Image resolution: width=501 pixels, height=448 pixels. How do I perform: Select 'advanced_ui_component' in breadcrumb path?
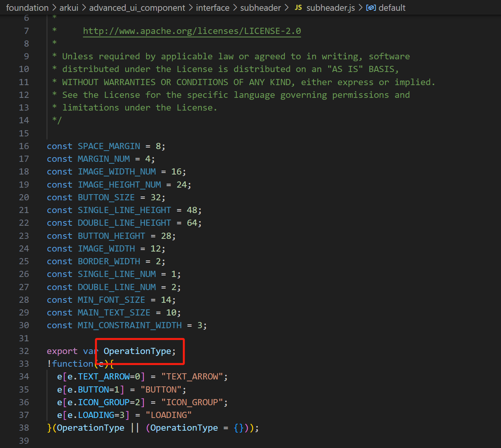tap(137, 8)
